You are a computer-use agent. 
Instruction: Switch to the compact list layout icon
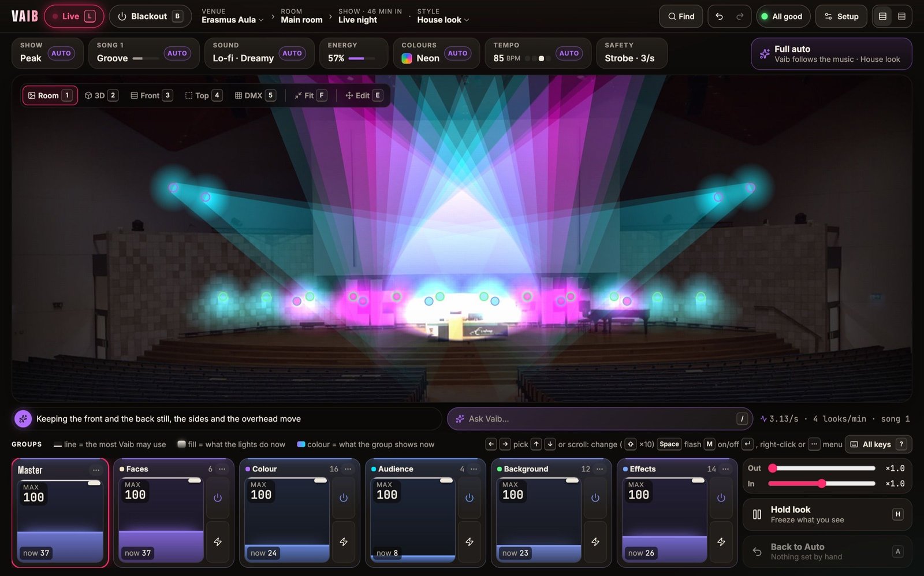coord(901,16)
